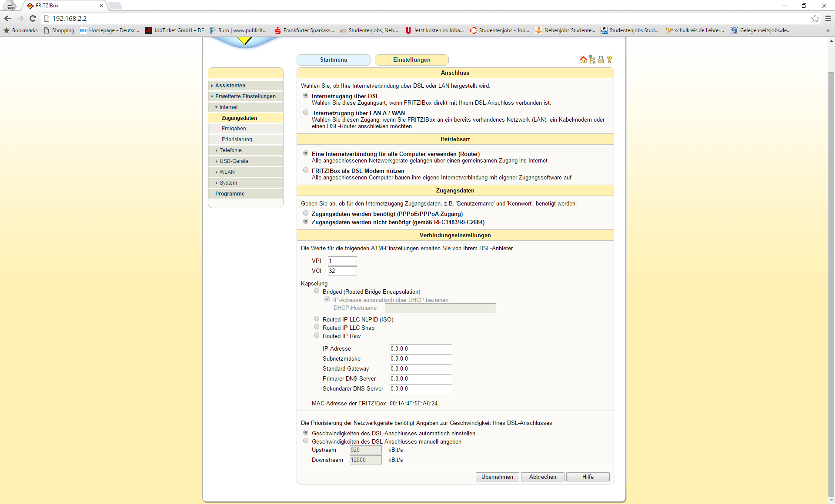
Task: Expand the WLAN menu section
Action: coord(227,172)
